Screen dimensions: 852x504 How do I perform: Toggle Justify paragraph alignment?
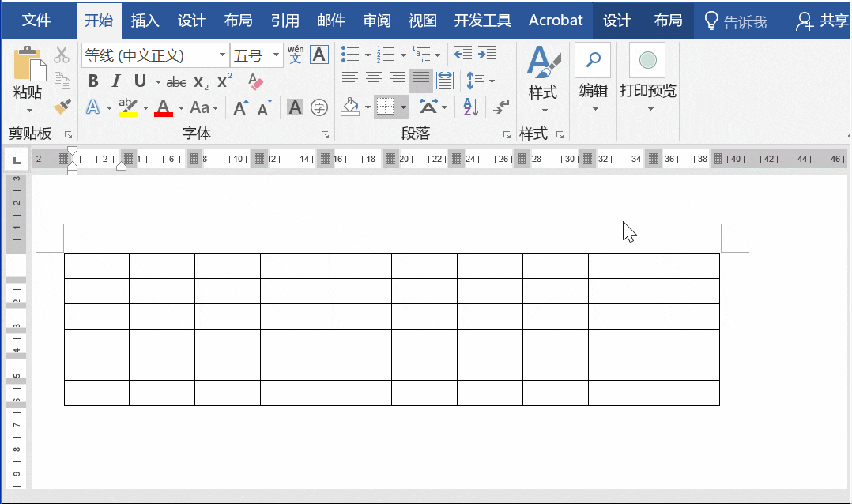420,81
